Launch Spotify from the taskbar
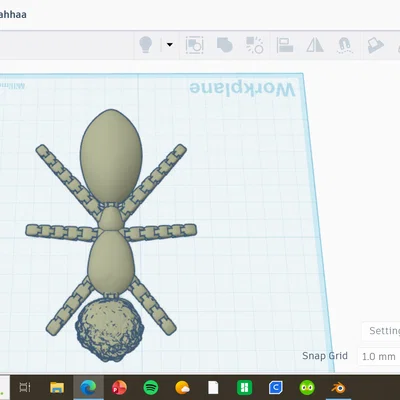This screenshot has width=400, height=400. point(151,388)
